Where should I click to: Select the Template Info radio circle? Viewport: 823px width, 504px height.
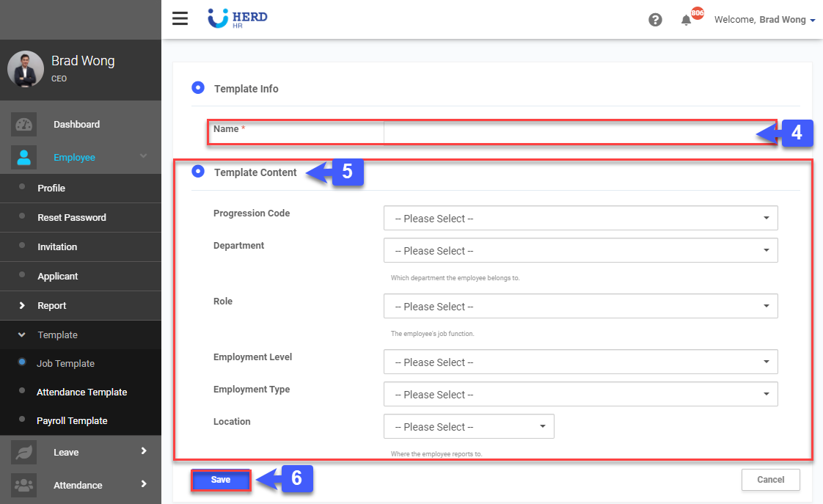197,88
